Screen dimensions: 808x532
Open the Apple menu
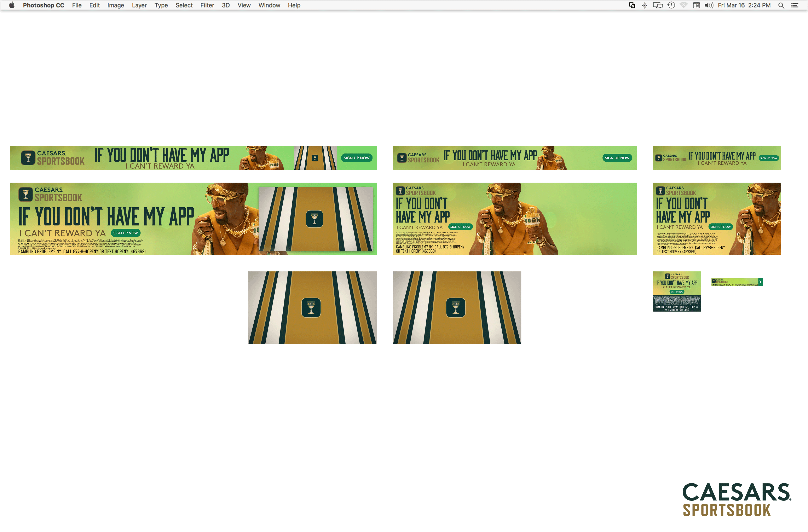coord(12,5)
